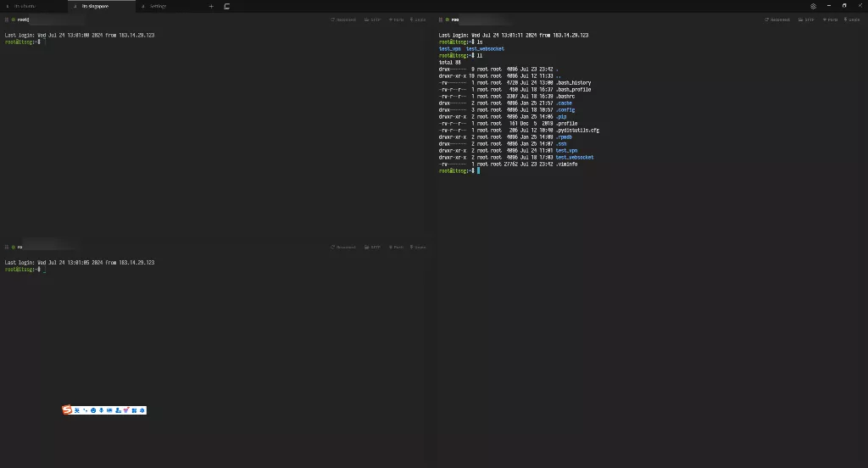
Task: Click .bash_history in the right pane listing
Action: pyautogui.click(x=574, y=83)
